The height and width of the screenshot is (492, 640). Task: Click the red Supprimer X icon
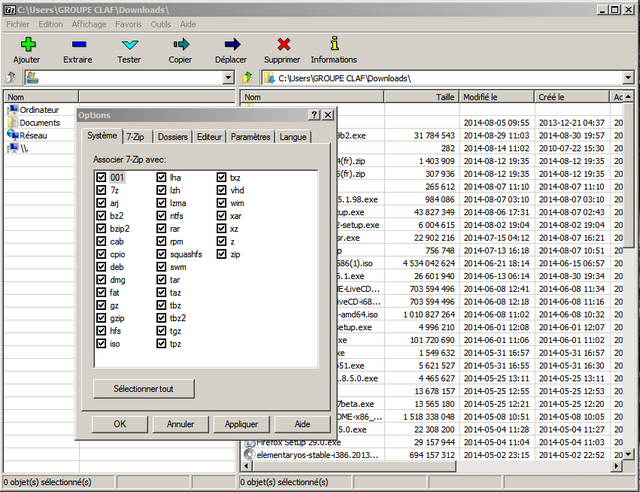click(x=283, y=44)
